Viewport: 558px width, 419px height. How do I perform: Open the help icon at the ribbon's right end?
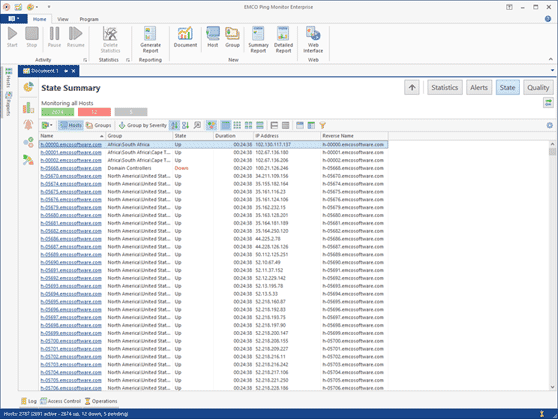point(548,19)
